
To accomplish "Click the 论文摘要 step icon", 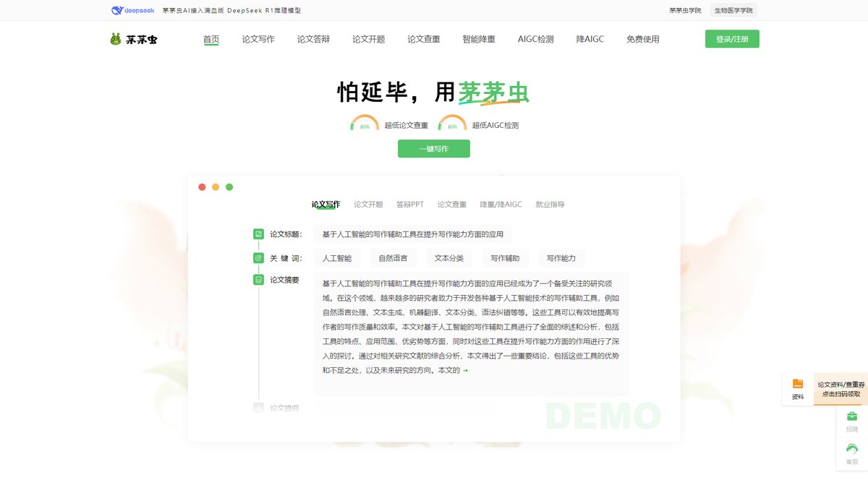I will [x=258, y=280].
